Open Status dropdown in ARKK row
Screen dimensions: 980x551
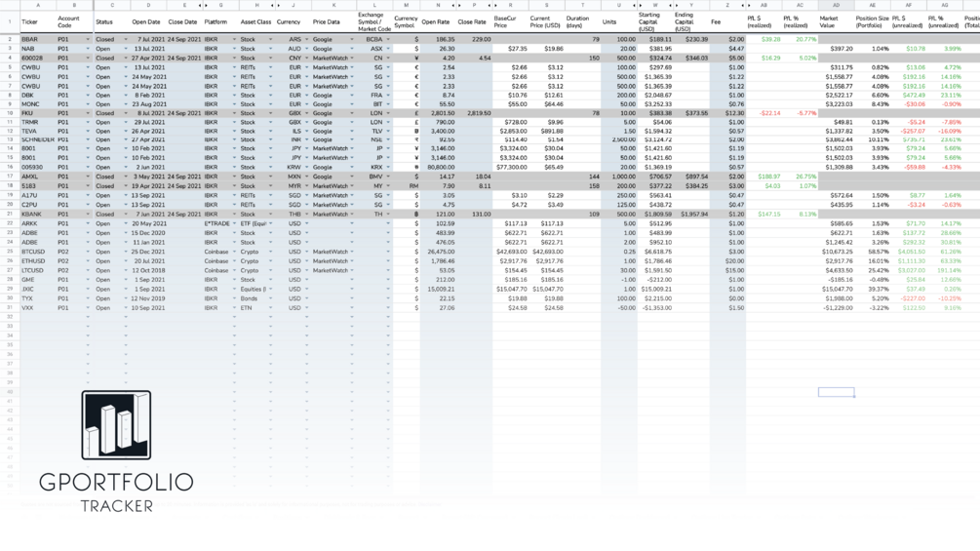click(126, 223)
